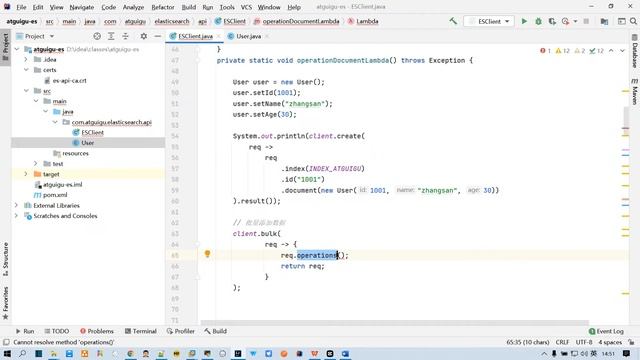Switch to the User.java tab
Viewport: 640px width, 360px height.
point(248,36)
